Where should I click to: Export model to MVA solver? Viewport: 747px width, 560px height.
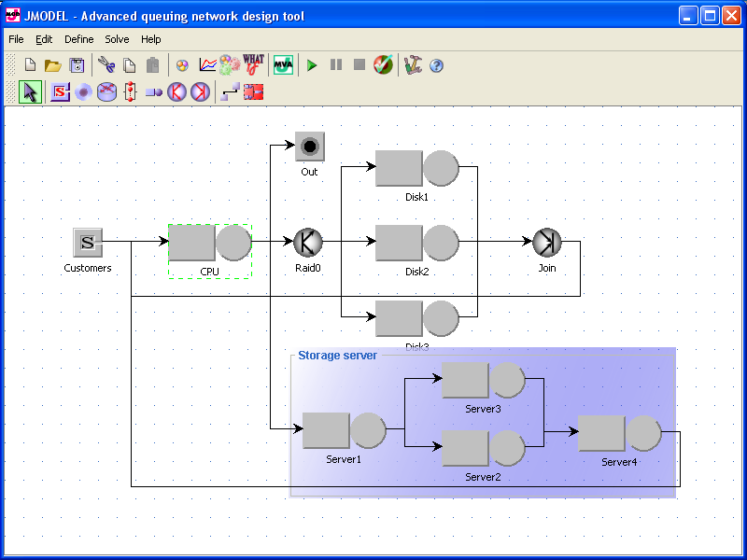pos(283,65)
